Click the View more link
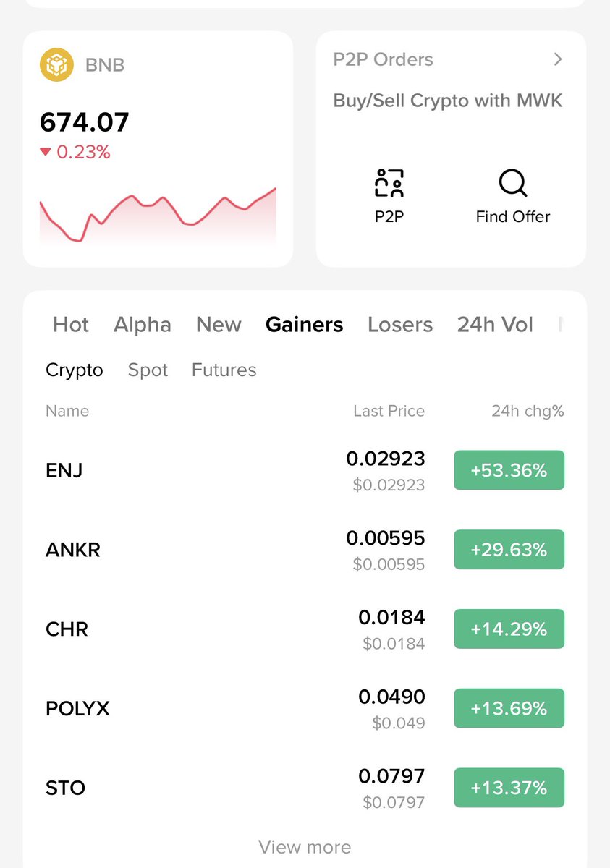The image size is (610, 868). click(305, 847)
